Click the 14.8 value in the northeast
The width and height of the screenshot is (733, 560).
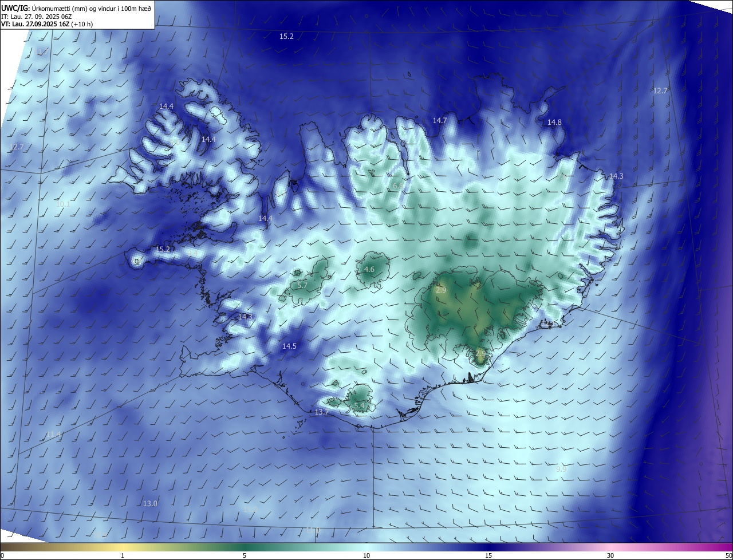(x=554, y=122)
